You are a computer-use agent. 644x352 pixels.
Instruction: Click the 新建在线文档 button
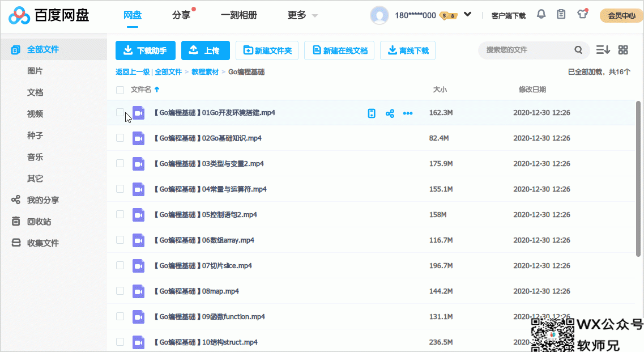coord(339,50)
